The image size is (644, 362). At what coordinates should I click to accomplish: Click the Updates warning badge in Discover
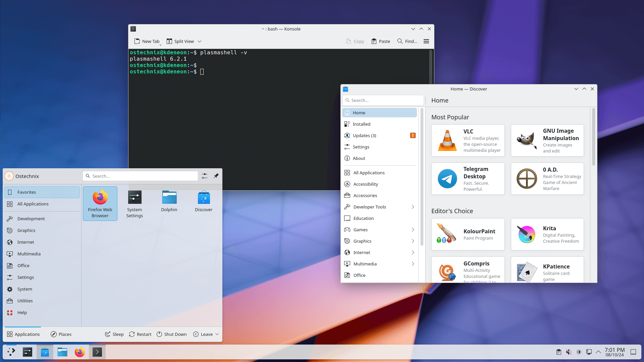(x=413, y=135)
